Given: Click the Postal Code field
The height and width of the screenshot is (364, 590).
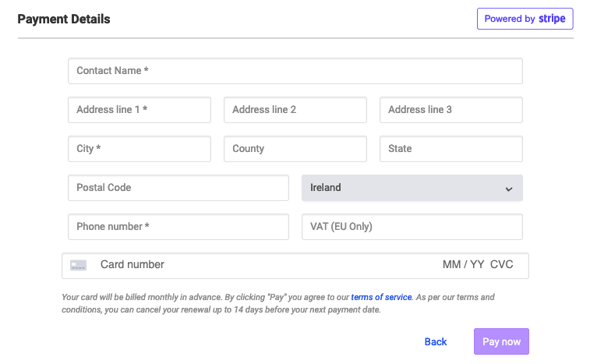Looking at the screenshot, I should coord(178,188).
